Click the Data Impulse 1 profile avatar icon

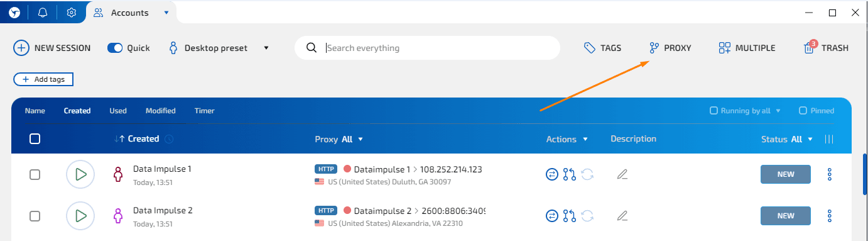click(117, 174)
